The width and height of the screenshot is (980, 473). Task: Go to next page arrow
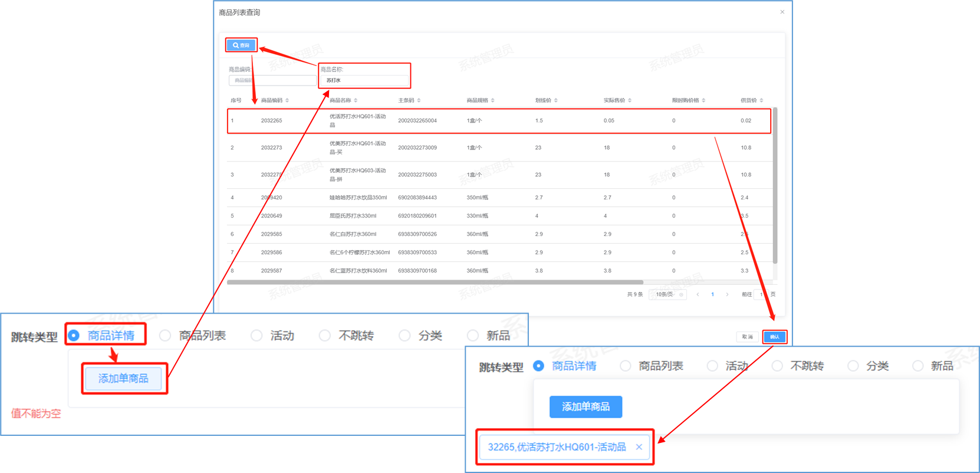[x=727, y=294]
